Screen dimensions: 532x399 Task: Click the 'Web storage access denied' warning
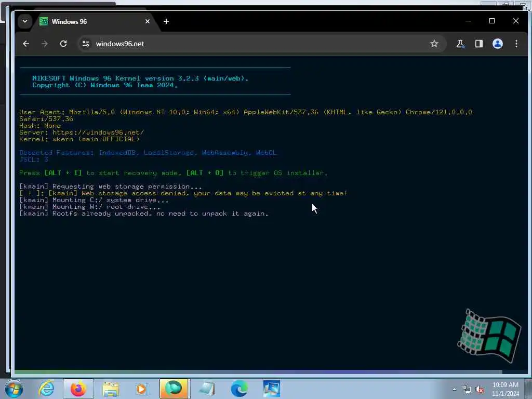point(183,193)
